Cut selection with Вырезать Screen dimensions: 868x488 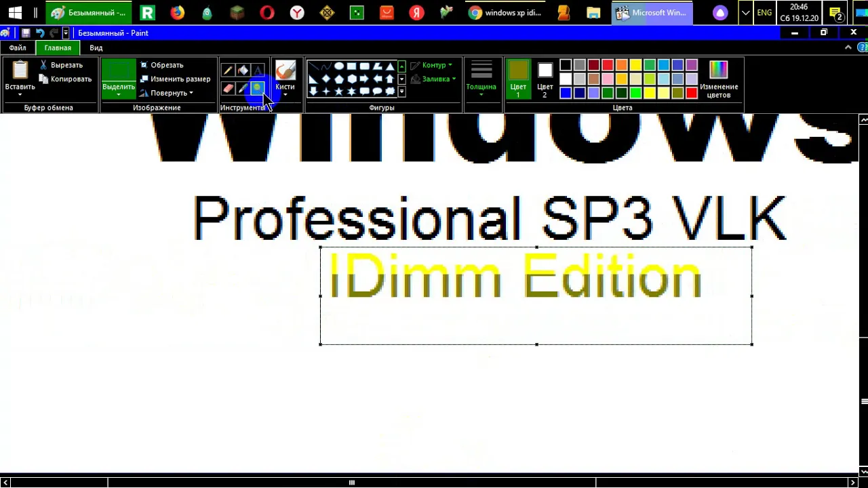click(x=61, y=65)
